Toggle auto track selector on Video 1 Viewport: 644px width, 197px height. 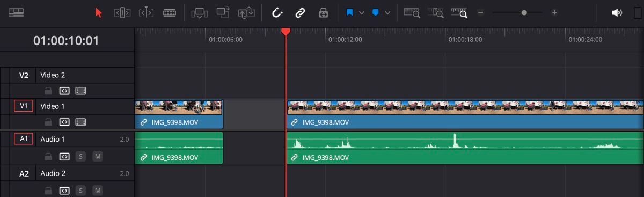(x=64, y=122)
